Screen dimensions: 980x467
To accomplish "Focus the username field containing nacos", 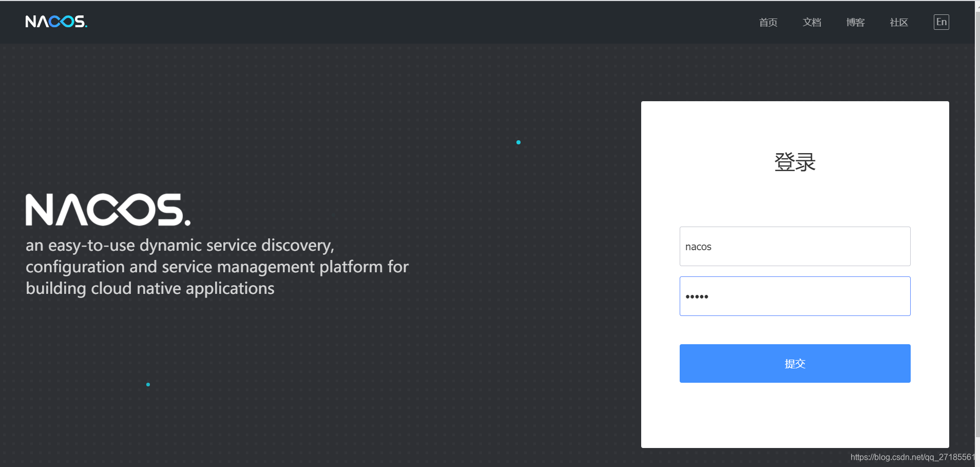I will pos(795,246).
